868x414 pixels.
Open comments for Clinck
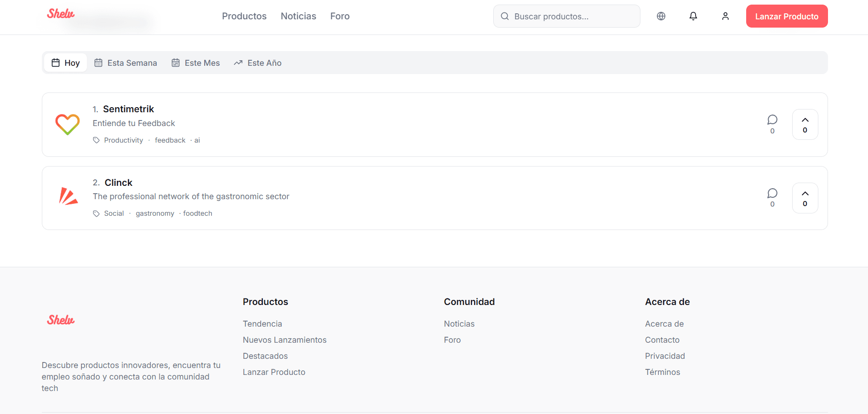pyautogui.click(x=772, y=198)
